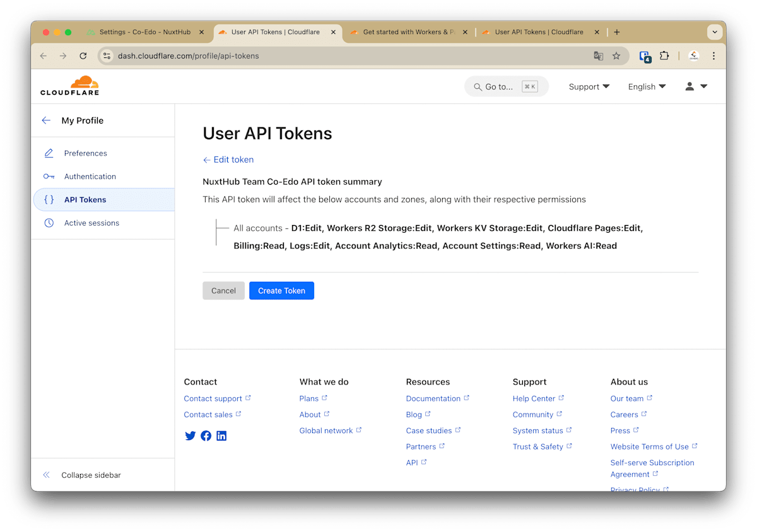Open Active sessions in the sidebar
Image resolution: width=757 pixels, height=532 pixels.
tap(91, 223)
